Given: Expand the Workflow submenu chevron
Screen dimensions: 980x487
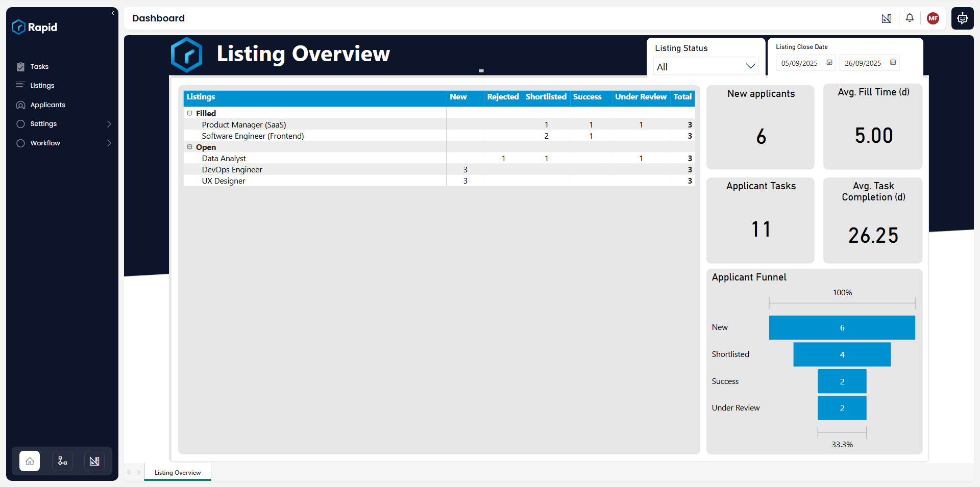Looking at the screenshot, I should [109, 143].
